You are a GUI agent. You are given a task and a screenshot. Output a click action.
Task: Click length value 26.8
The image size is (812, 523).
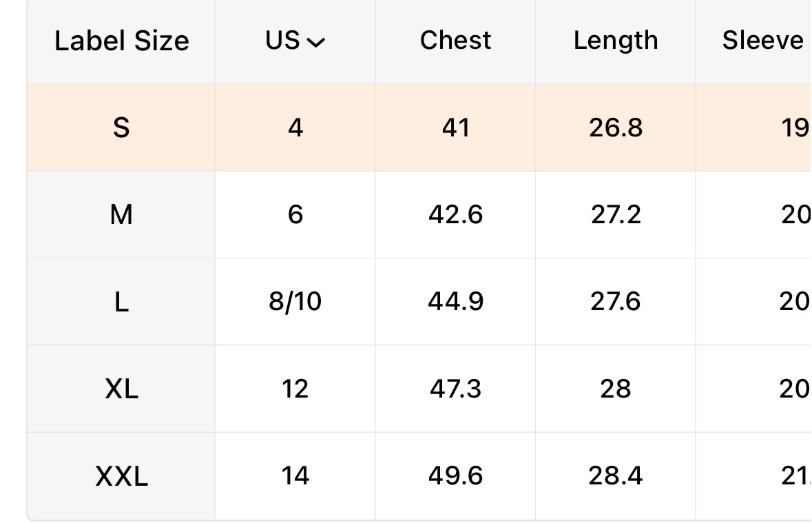(x=616, y=127)
